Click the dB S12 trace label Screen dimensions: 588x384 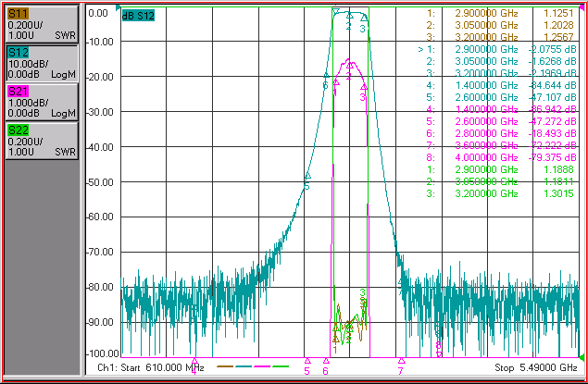pos(138,16)
